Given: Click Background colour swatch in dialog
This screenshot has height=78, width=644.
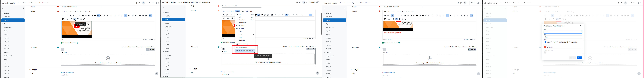Looking at the screenshot, I should click(x=545, y=52).
